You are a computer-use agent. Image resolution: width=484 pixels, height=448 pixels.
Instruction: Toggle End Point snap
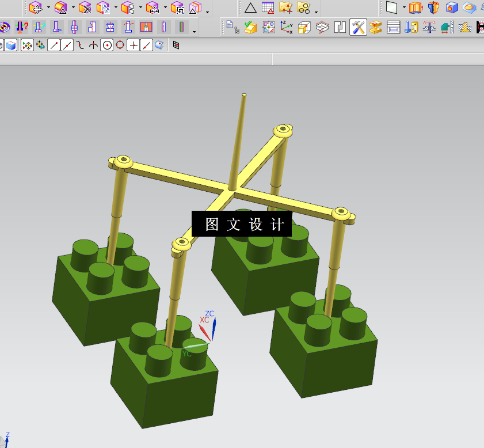click(x=54, y=45)
